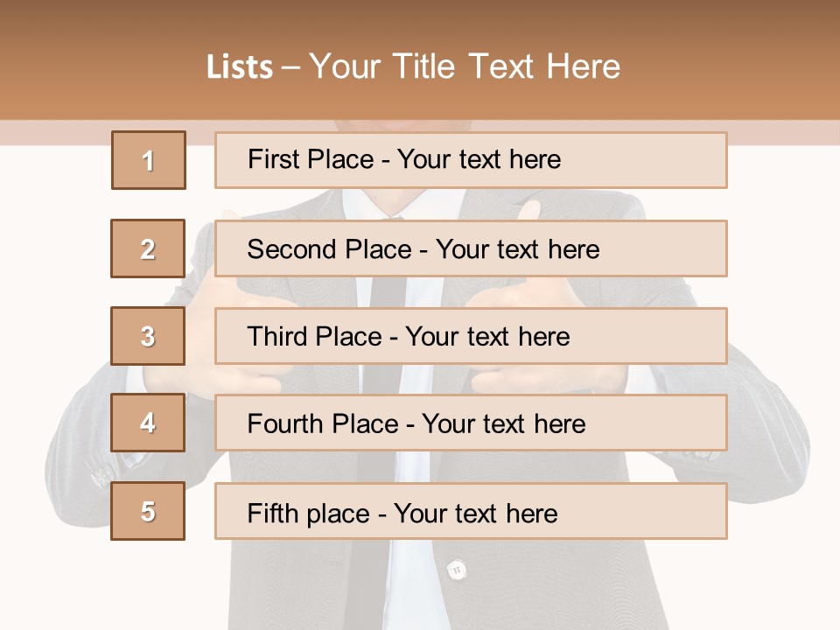The height and width of the screenshot is (630, 840).
Task: Select the First Place text box
Action: point(471,160)
